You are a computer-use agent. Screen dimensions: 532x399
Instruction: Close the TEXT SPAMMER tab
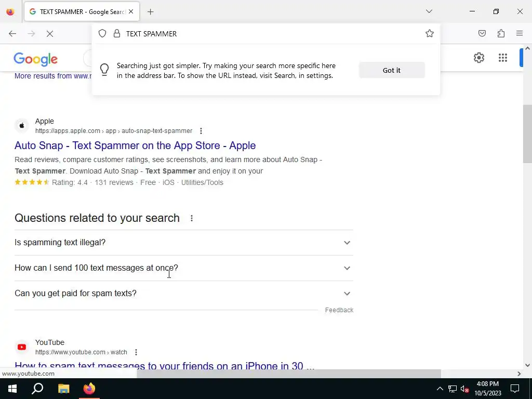(131, 11)
